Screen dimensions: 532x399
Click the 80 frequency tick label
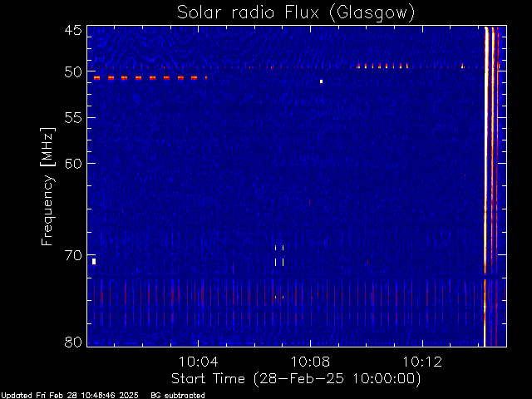73,342
